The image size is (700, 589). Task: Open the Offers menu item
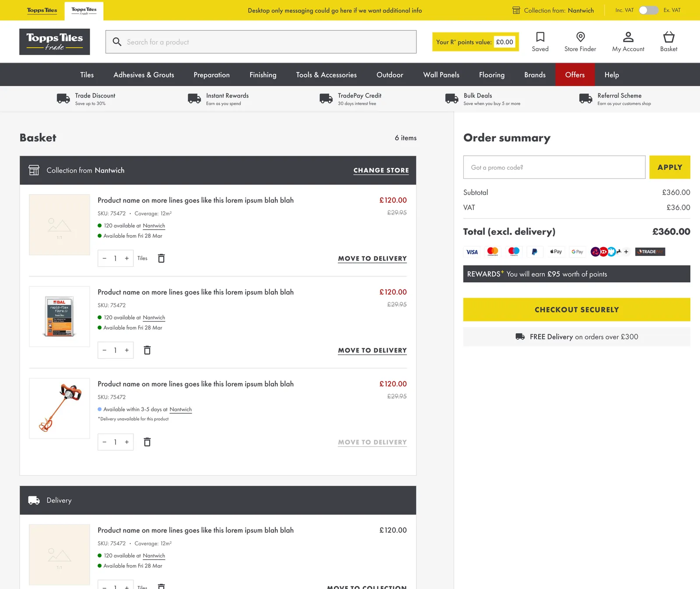pos(575,75)
